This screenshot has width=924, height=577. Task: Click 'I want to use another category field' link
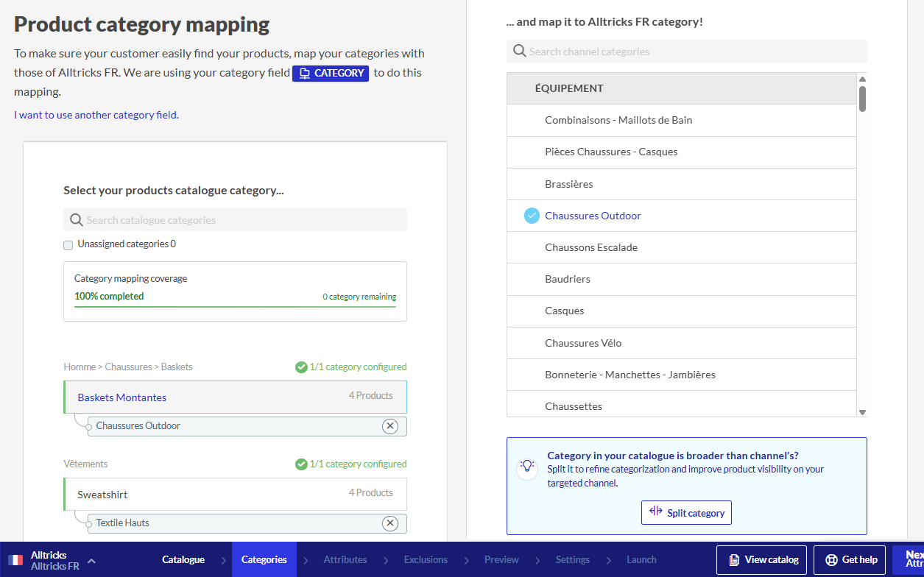pos(96,115)
